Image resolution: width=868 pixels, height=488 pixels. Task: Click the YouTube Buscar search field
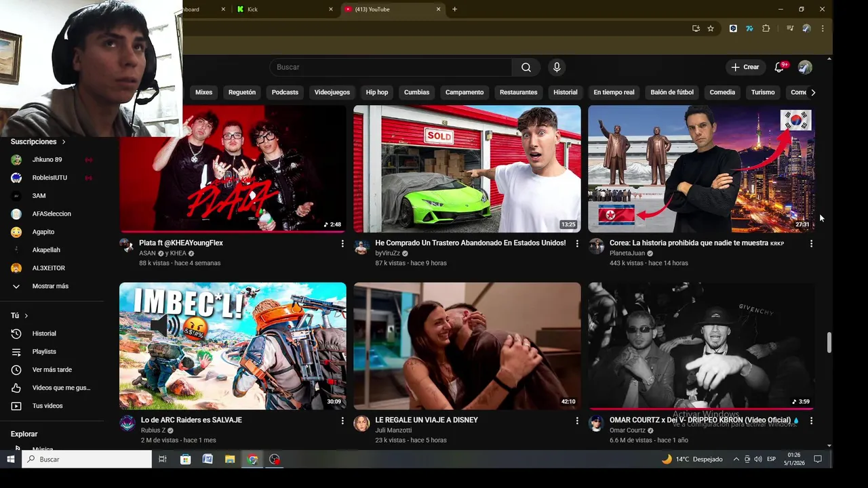(391, 67)
